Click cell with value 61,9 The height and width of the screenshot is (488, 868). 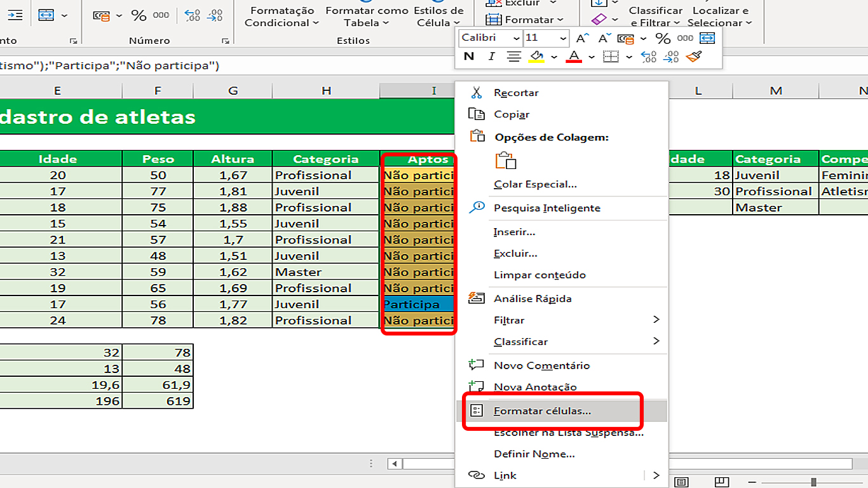(158, 385)
